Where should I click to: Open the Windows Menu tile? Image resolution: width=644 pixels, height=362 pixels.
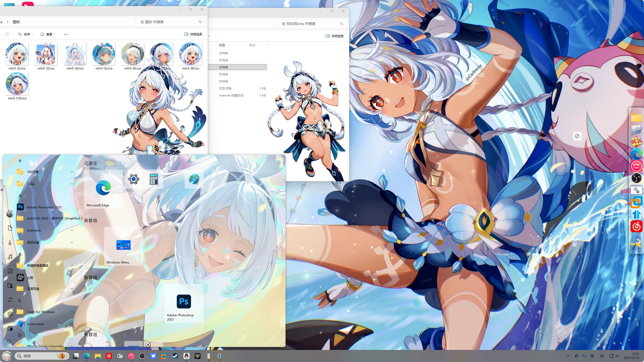pos(123,246)
